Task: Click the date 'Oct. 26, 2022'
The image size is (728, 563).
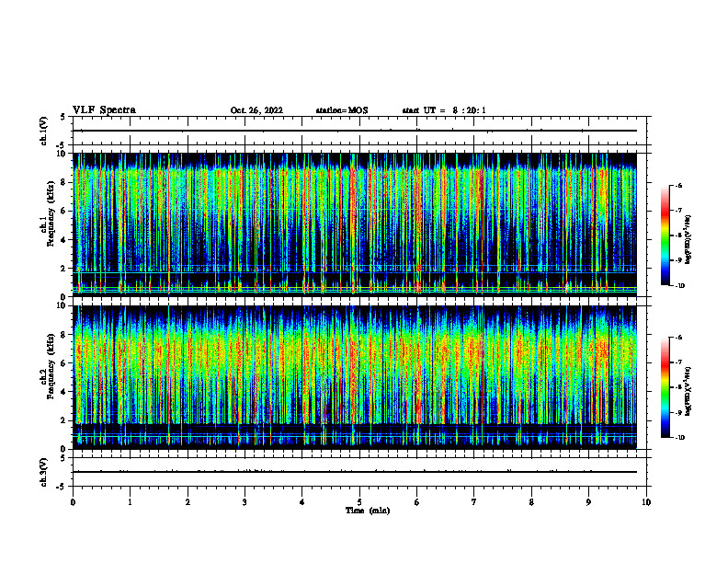Action: (x=256, y=110)
